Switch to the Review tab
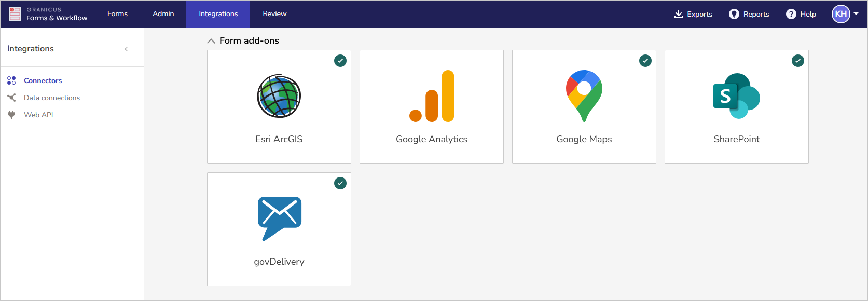This screenshot has width=868, height=301. click(x=274, y=14)
